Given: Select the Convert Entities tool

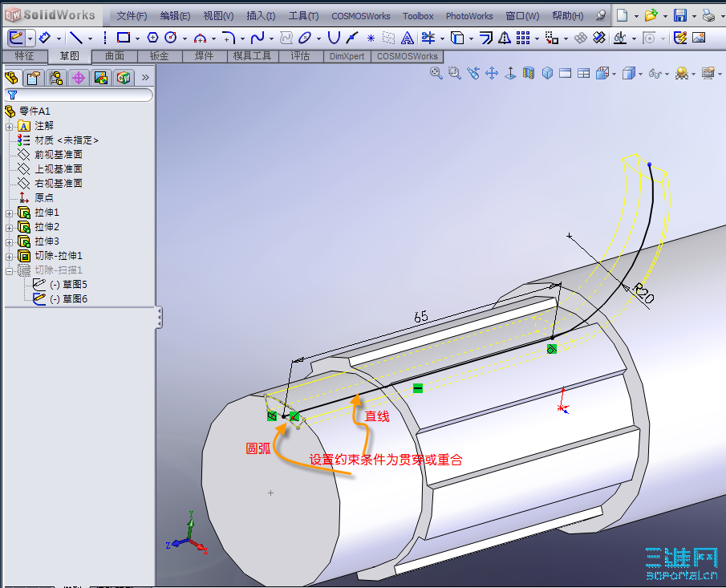Looking at the screenshot, I should click(457, 38).
